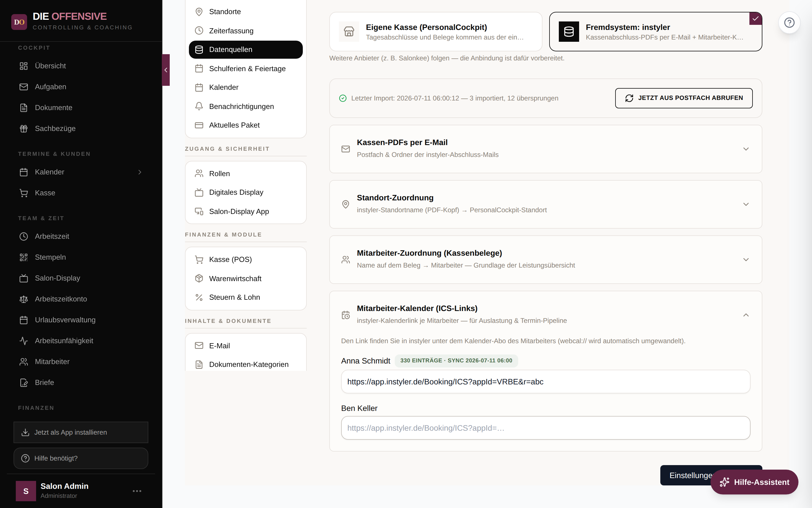Click the Letzter Import status text
This screenshot has width=812, height=508.
tap(455, 98)
